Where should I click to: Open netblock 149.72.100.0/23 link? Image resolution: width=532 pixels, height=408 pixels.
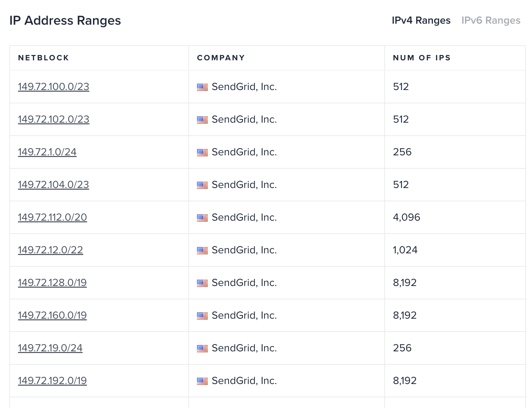pos(54,87)
